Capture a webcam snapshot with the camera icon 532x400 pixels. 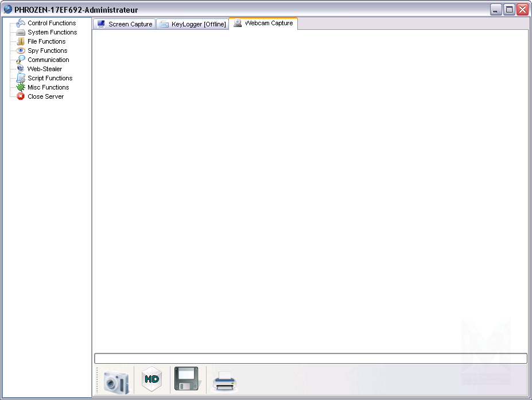pos(117,381)
